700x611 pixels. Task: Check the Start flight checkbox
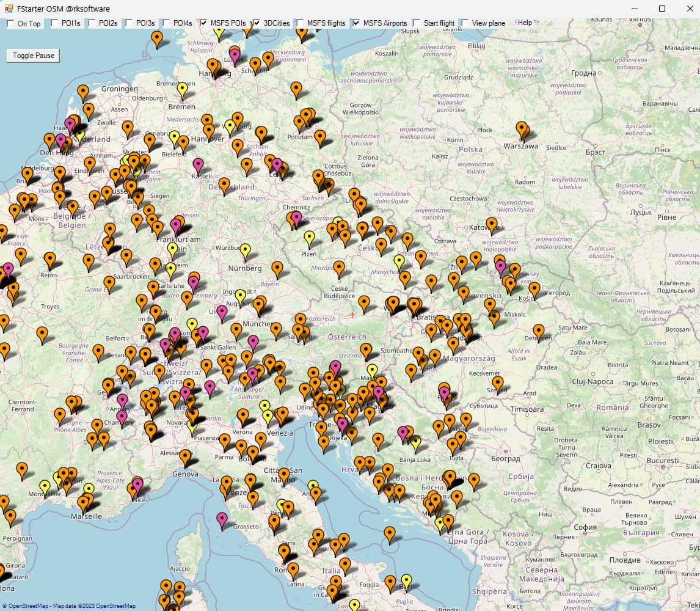coord(417,23)
